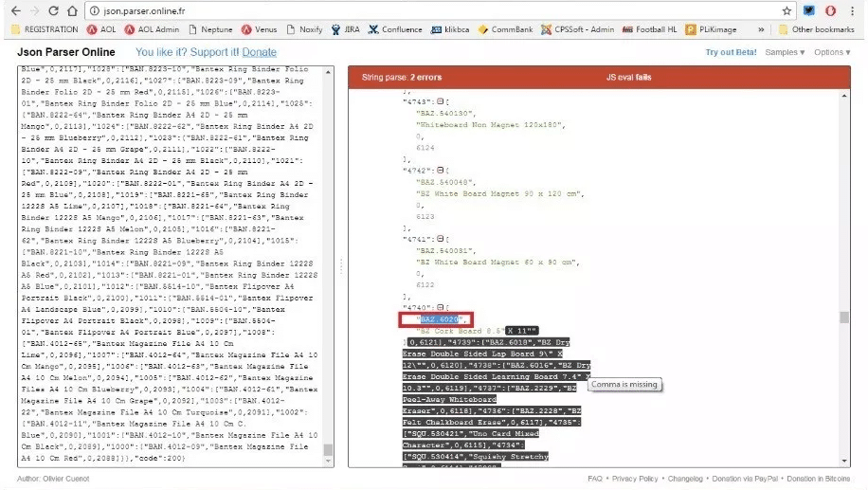
Task: Open Chrome's three-dot menu
Action: 853,10
